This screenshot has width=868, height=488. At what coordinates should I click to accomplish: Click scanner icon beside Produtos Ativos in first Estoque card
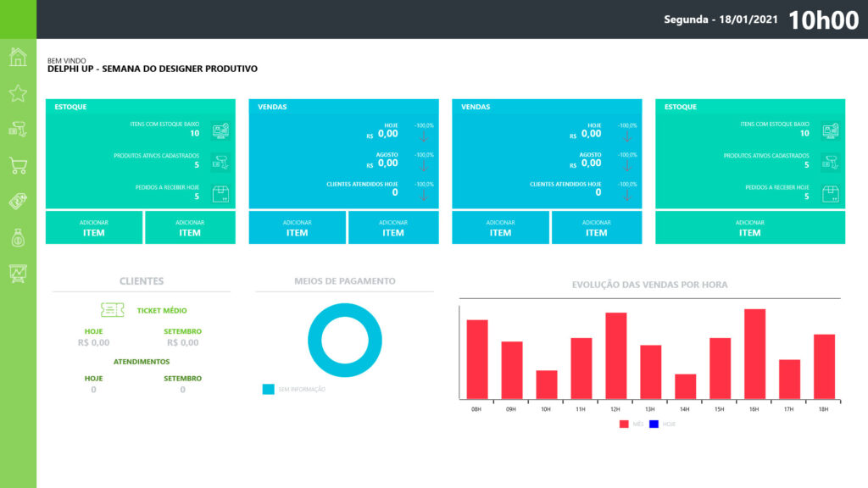tap(220, 161)
